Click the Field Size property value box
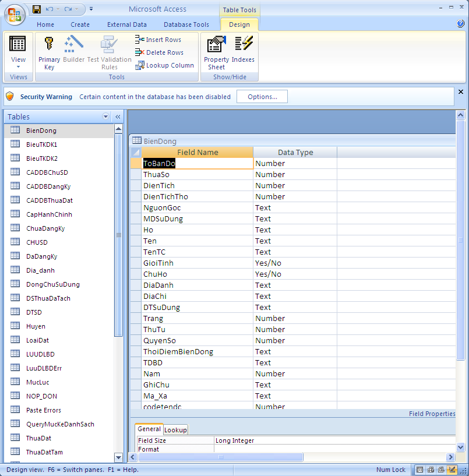Screen dimensions: 469x476 [332, 440]
